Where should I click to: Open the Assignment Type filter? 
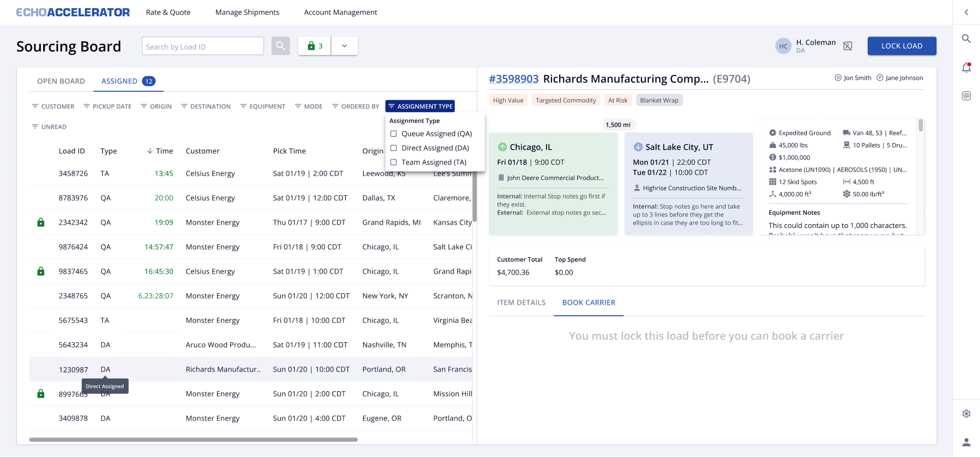(420, 107)
